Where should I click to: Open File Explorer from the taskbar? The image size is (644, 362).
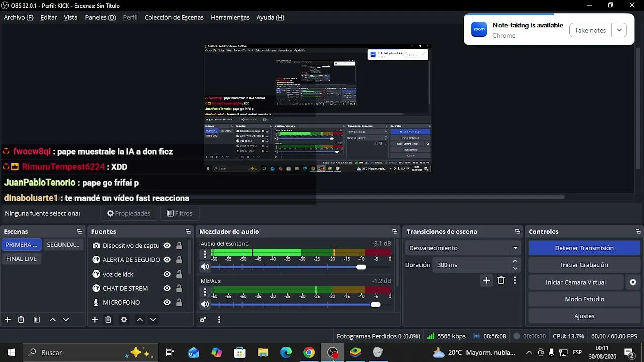pyautogui.click(x=263, y=353)
